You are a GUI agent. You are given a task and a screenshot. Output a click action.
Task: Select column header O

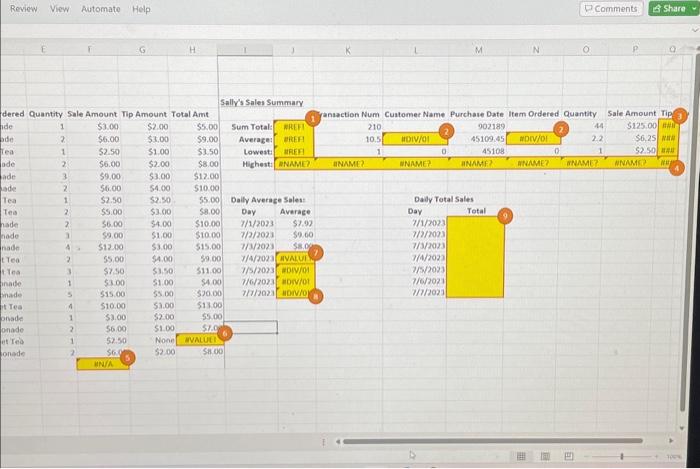pyautogui.click(x=586, y=50)
